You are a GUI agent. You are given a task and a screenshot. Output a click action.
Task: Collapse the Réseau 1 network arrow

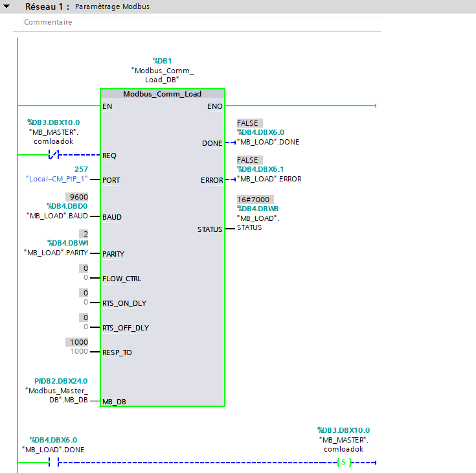click(7, 6)
